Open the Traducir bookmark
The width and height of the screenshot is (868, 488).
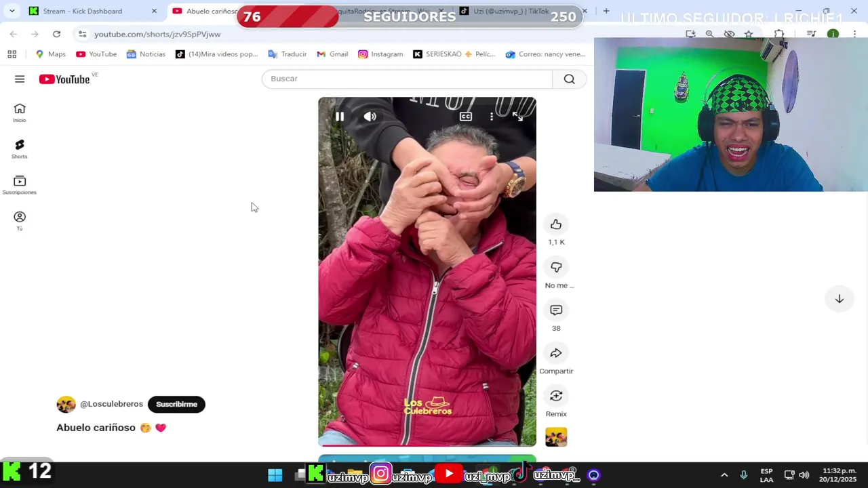[288, 54]
